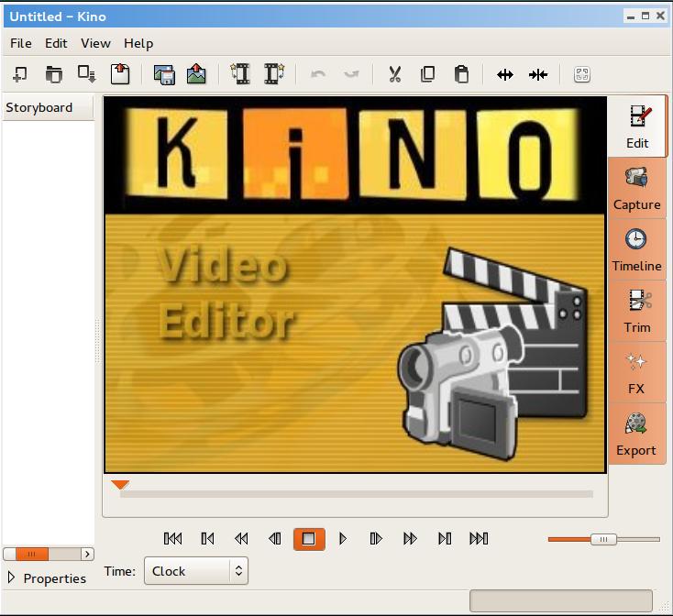Open the File menu
Viewport: 673px width, 616px height.
tap(21, 43)
